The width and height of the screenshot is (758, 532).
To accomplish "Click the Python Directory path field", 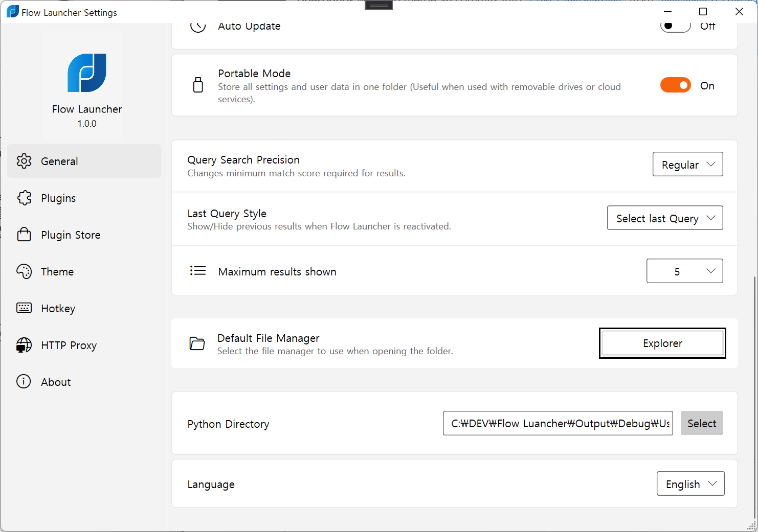I will click(558, 423).
